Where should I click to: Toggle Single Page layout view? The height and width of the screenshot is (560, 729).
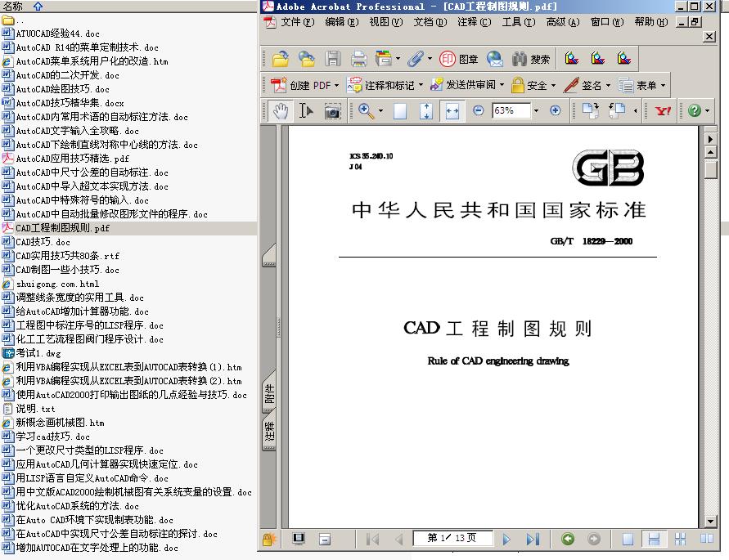[628, 539]
